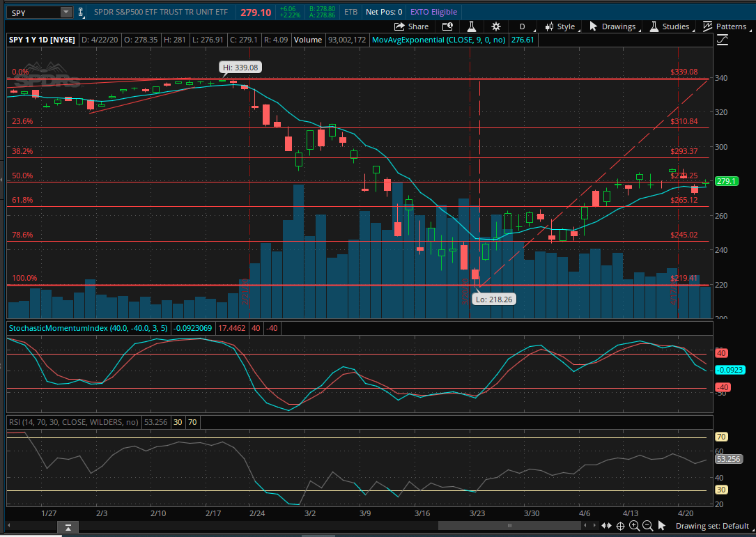Viewport: 756px width, 537px height.
Task: Click the flask icon beside the gear
Action: click(x=472, y=26)
